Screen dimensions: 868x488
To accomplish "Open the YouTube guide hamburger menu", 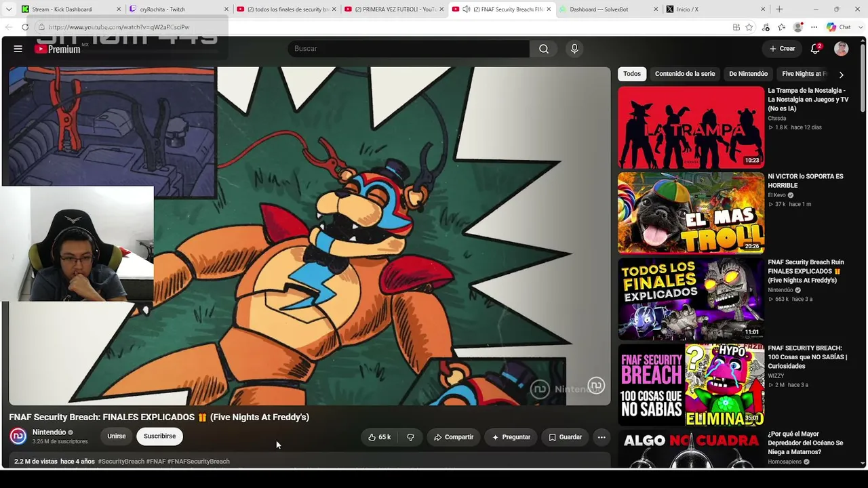I will pyautogui.click(x=18, y=49).
